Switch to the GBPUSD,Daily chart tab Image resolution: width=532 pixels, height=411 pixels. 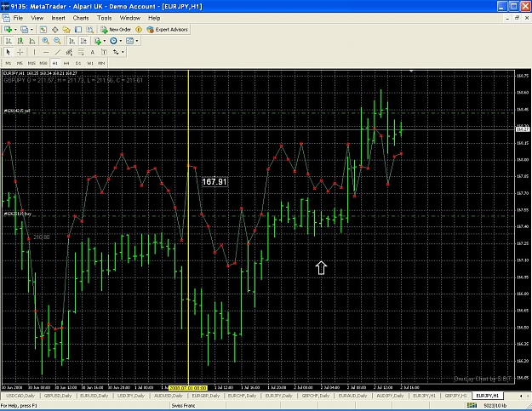tap(57, 396)
